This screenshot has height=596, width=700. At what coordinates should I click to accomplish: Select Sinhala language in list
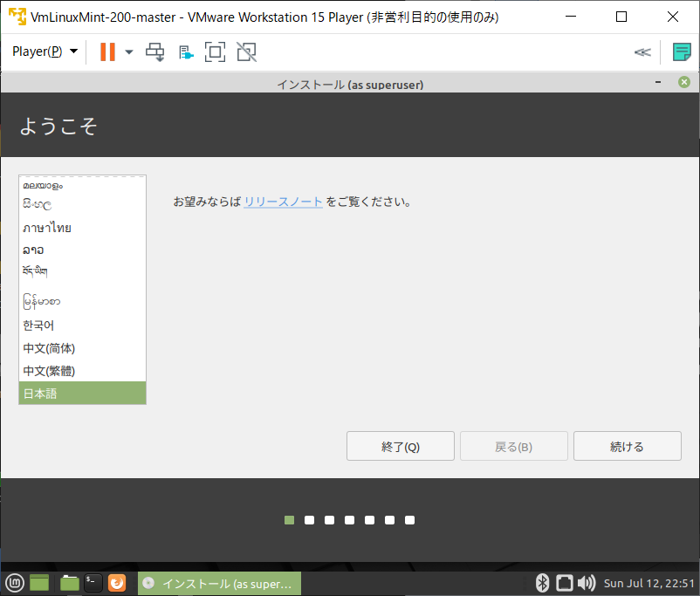(x=82, y=205)
